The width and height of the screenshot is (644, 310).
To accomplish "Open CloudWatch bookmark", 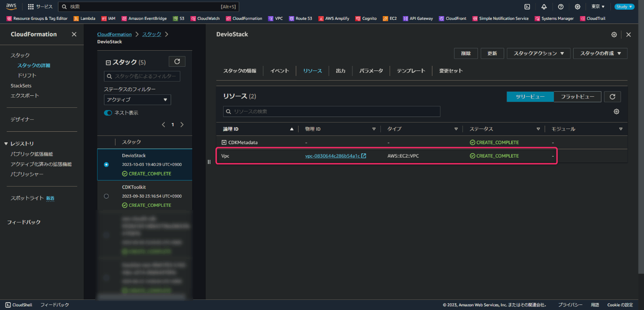I will 205,18.
